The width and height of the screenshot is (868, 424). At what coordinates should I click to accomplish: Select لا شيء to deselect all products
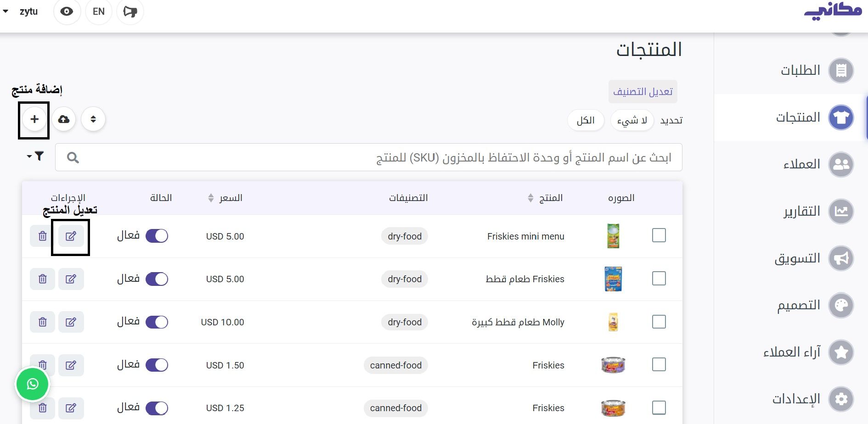pyautogui.click(x=632, y=120)
